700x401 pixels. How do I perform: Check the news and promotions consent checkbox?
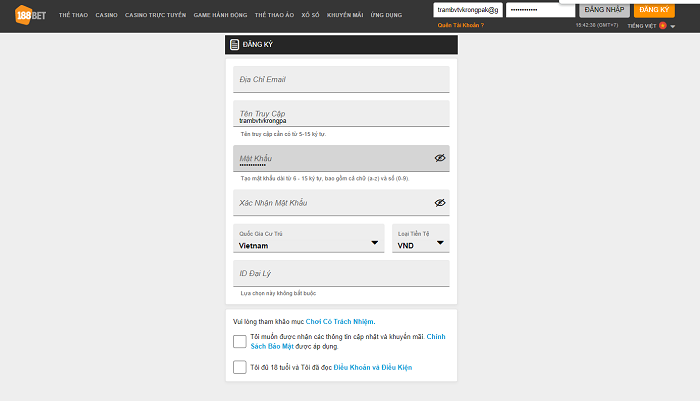point(239,342)
